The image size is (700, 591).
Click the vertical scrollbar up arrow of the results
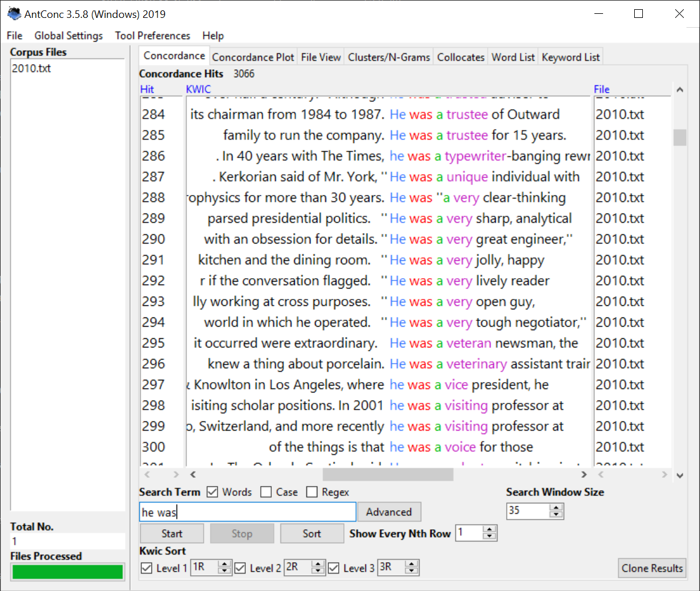tap(680, 89)
